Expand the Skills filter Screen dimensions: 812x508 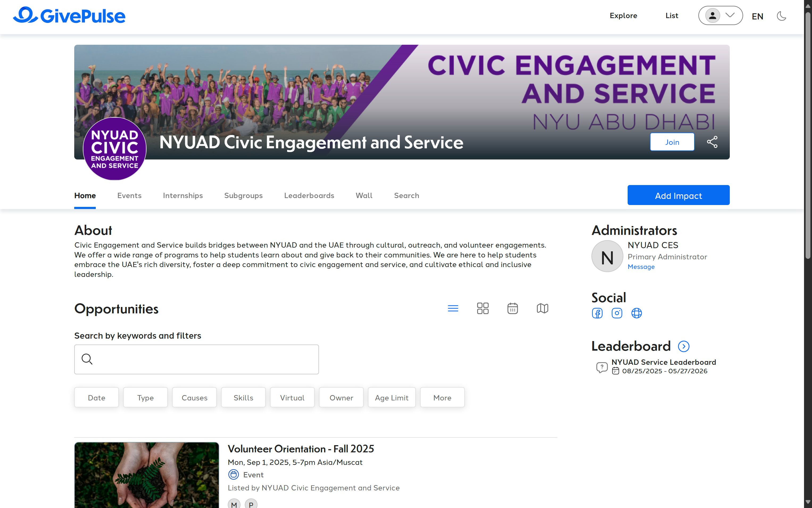pos(243,398)
